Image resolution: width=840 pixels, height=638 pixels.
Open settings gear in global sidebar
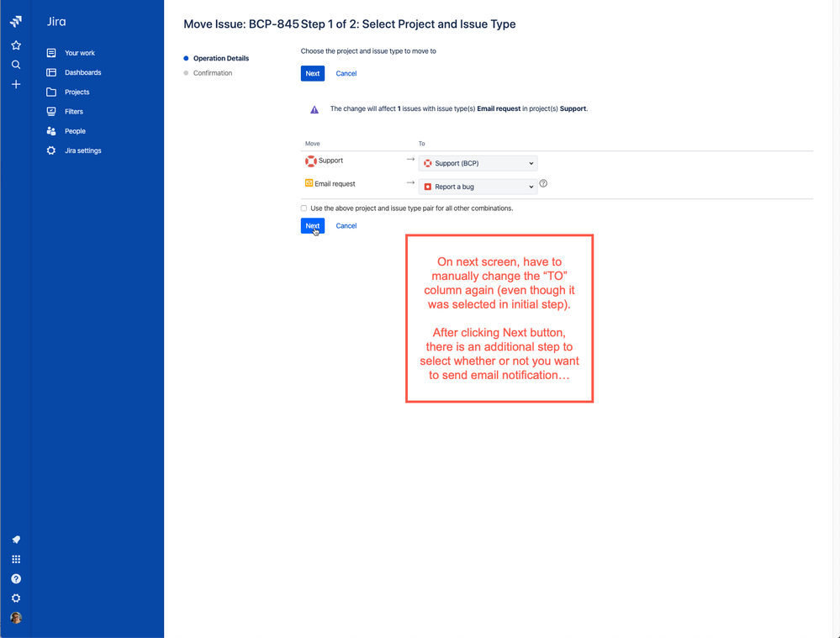[x=16, y=598]
